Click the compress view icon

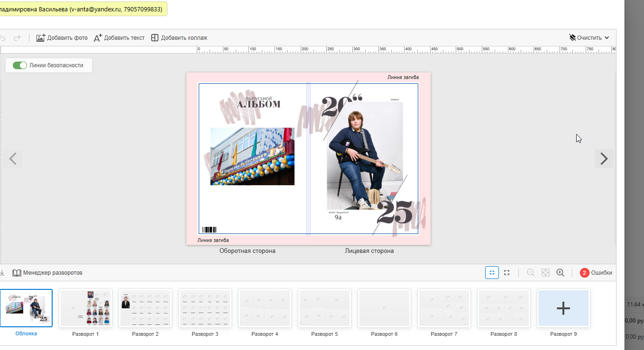[x=492, y=273]
